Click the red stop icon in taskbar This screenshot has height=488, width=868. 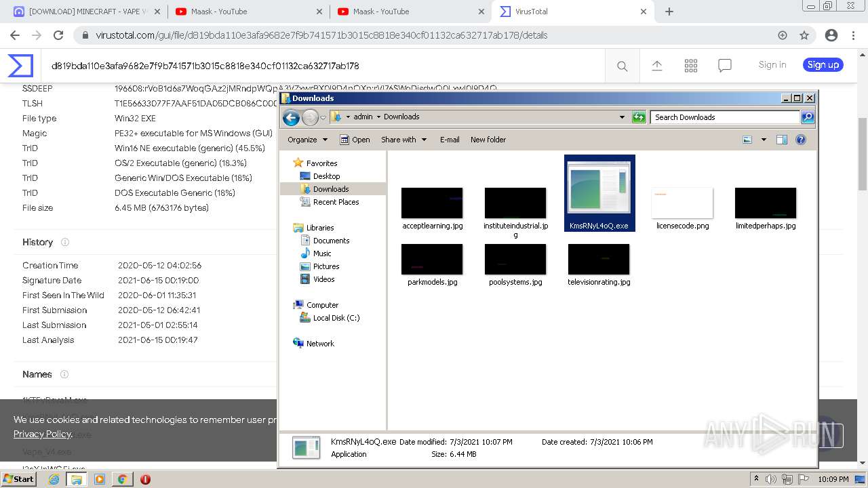pos(145,479)
